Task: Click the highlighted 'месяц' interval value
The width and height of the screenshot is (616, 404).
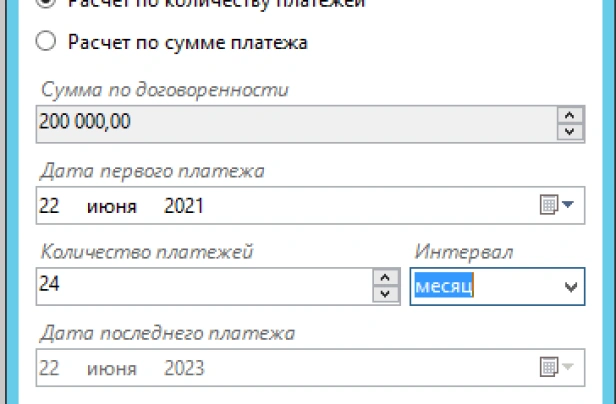Action: coord(443,287)
